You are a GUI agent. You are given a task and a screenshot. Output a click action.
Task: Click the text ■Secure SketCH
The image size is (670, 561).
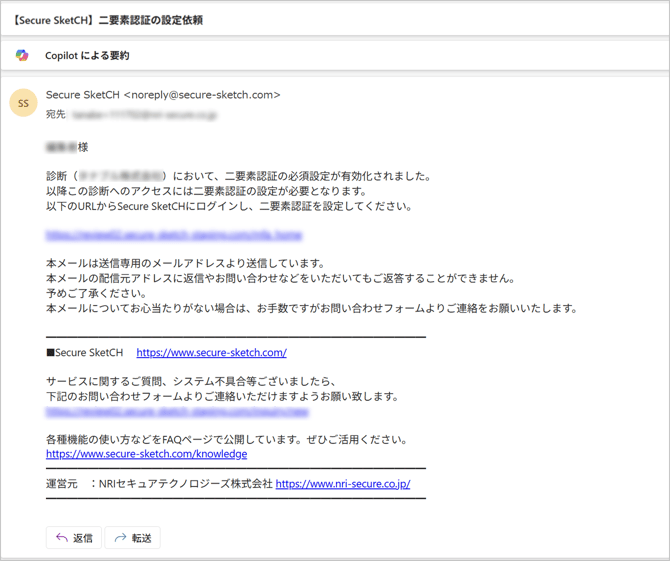click(85, 352)
